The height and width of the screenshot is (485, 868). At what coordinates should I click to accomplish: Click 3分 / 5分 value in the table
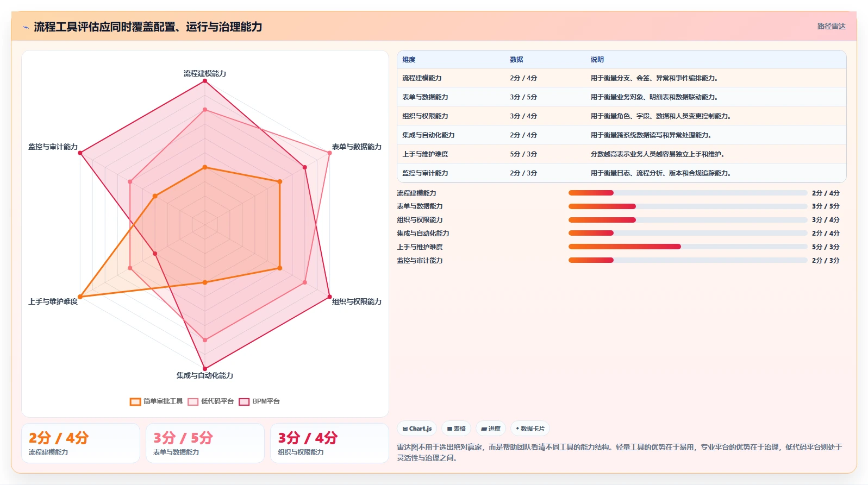click(523, 97)
